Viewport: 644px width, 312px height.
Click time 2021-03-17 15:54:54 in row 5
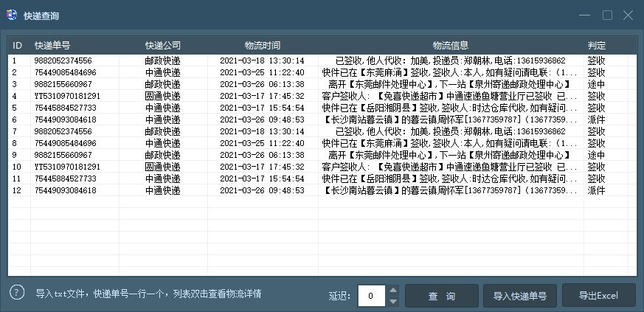pos(262,108)
